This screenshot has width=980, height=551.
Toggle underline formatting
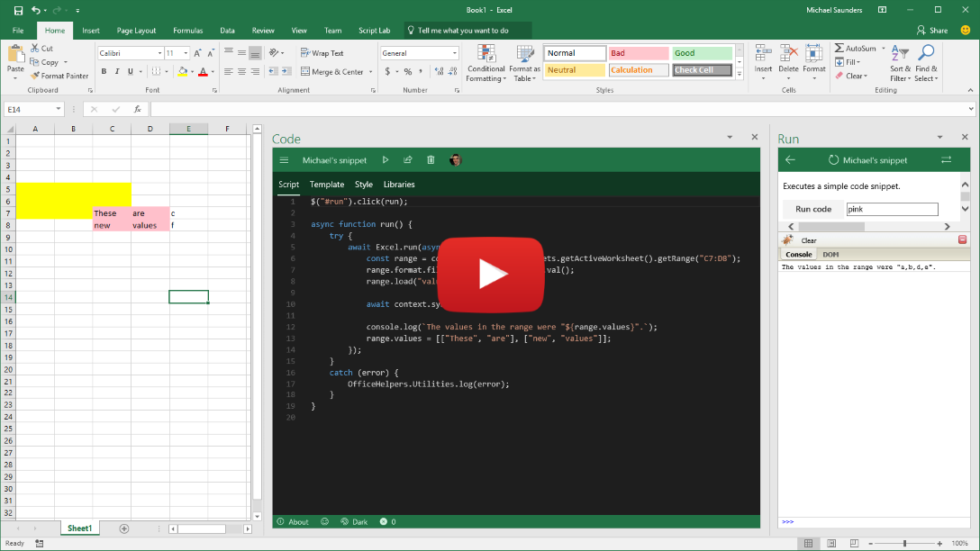[130, 72]
